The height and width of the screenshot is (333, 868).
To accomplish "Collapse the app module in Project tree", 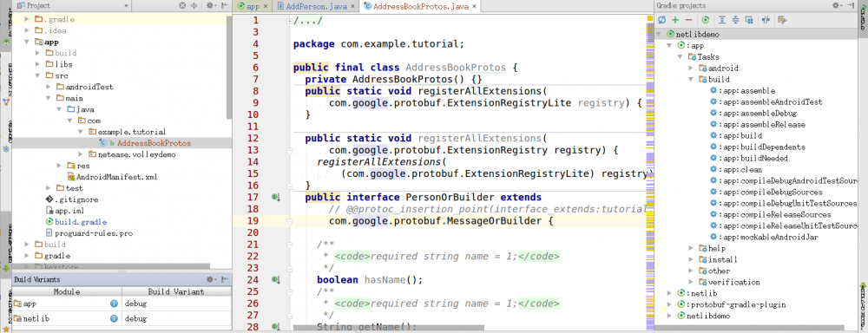I will pyautogui.click(x=27, y=42).
